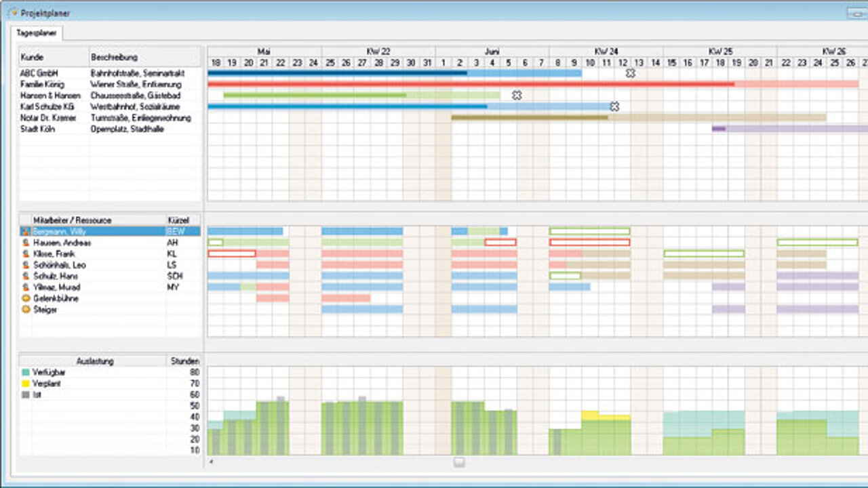
Task: Click the deadline marker on ABC GmbH row
Action: (631, 73)
